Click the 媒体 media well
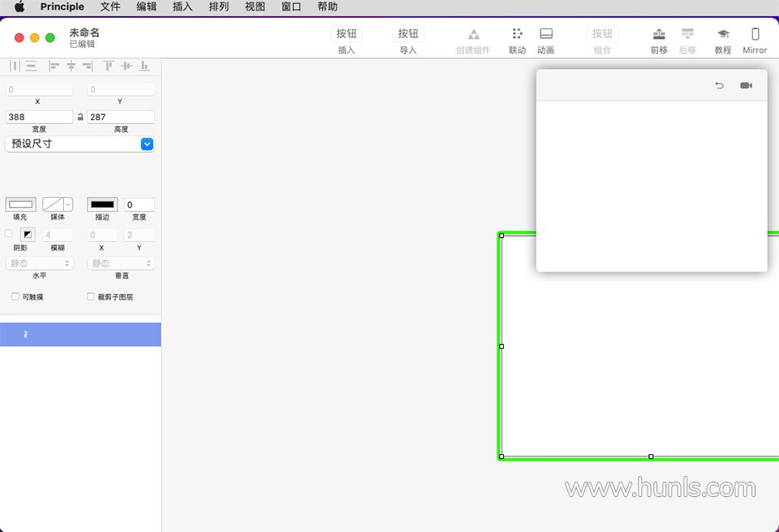 point(53,204)
